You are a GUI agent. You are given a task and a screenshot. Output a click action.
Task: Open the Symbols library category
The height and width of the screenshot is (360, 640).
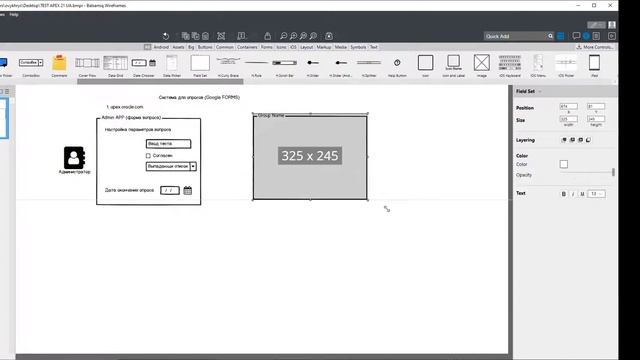coord(358,47)
